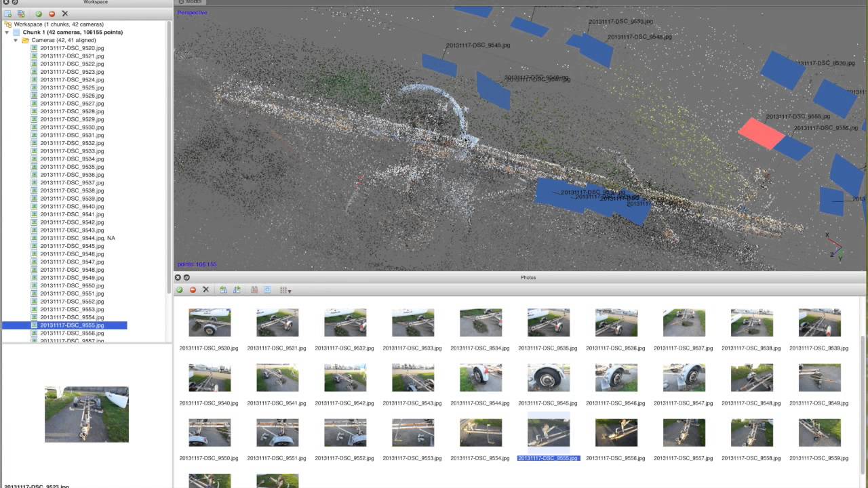The width and height of the screenshot is (868, 488).
Task: Click red Disable icon in Workspace toolbar
Action: [x=52, y=14]
